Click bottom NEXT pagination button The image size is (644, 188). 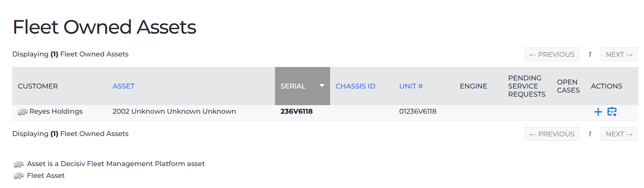click(619, 134)
